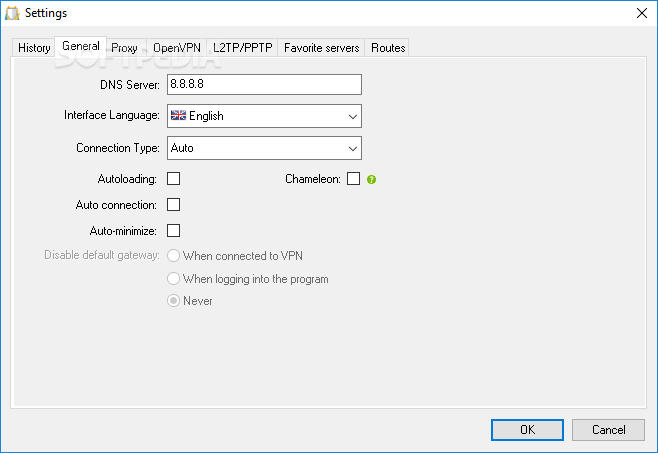
Task: Click the 'Auto-minimize:' label text
Action: (x=123, y=231)
